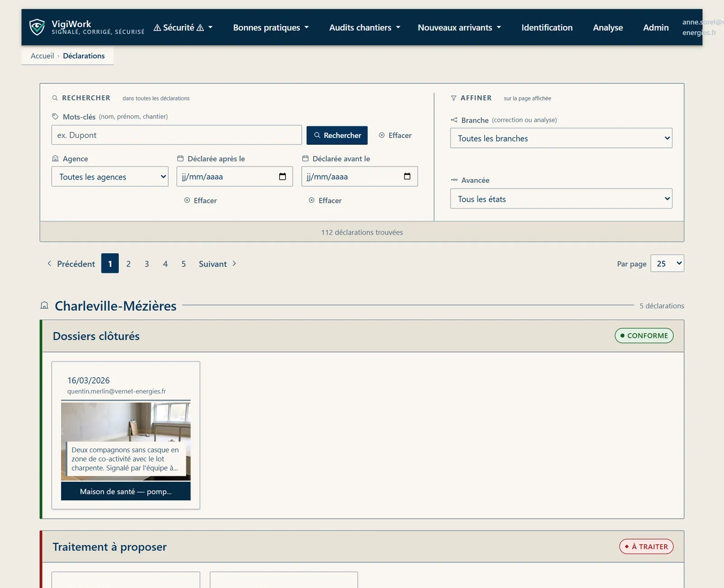Click the Maison de santé card footer
This screenshot has height=588, width=724.
[x=126, y=491]
